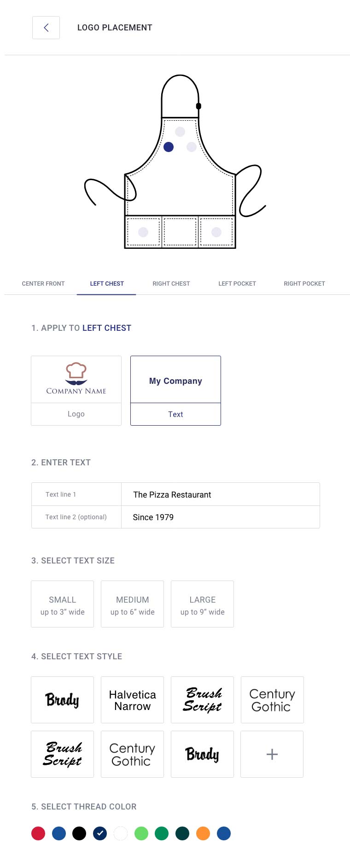This screenshot has width=350, height=868.
Task: Select the My Company Text option
Action: (x=175, y=390)
